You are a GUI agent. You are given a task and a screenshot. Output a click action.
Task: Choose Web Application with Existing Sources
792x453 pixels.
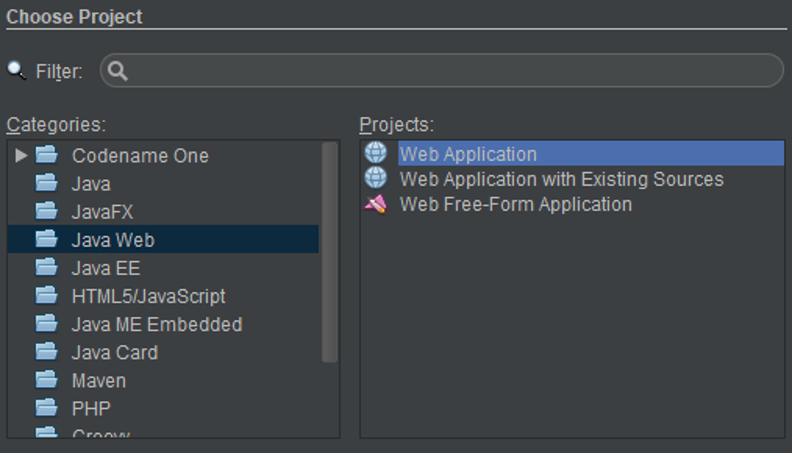pyautogui.click(x=561, y=179)
